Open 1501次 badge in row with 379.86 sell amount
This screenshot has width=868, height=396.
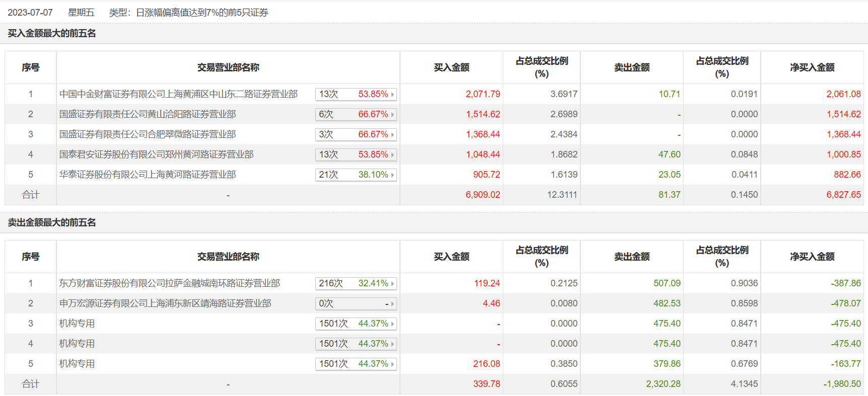[x=356, y=364]
